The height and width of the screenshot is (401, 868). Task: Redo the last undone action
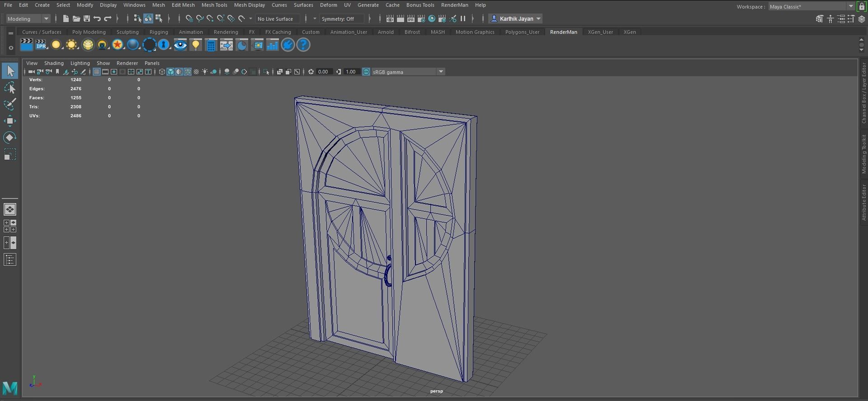point(108,19)
